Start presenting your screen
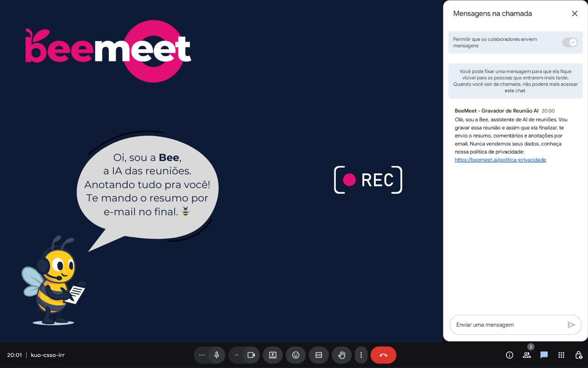The image size is (588, 368). 273,355
